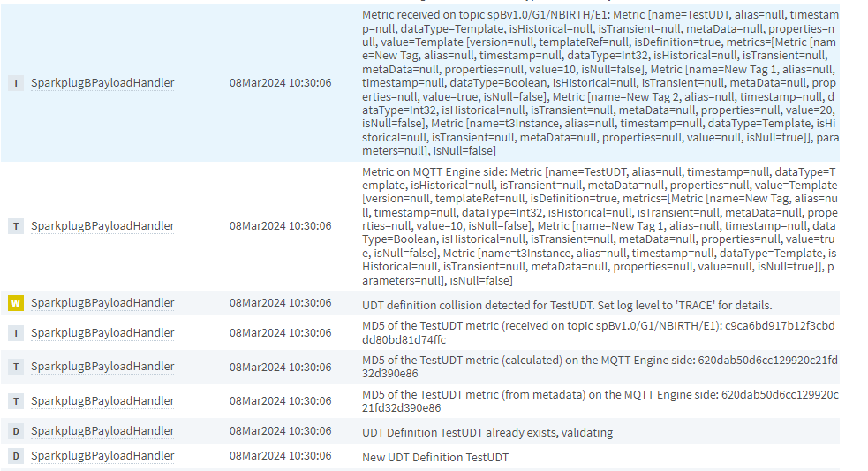The width and height of the screenshot is (868, 471).
Task: Select the 'Metric on MQTT Engine side' log message
Action: point(599,226)
